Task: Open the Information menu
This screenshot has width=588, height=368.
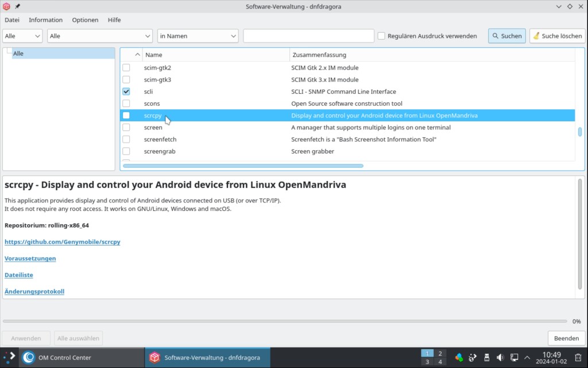Action: click(x=46, y=20)
